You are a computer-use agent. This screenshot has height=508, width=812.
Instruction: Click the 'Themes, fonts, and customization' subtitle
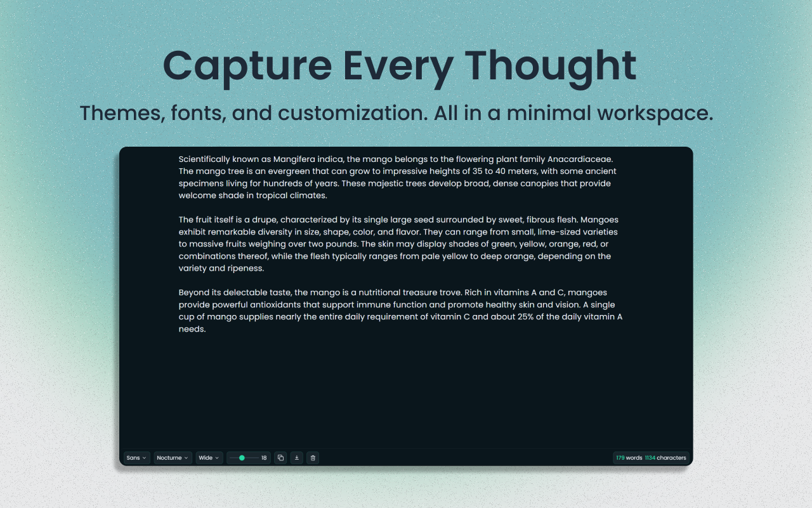pyautogui.click(x=396, y=113)
